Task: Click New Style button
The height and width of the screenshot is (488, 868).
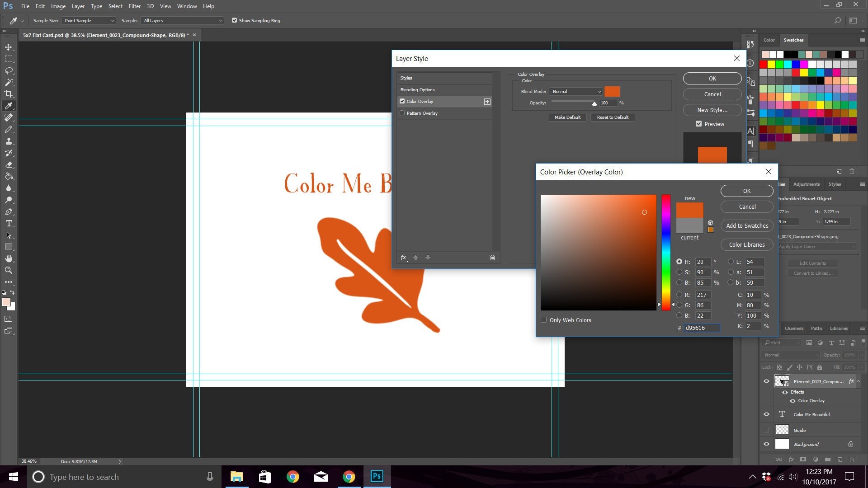Action: tap(712, 110)
